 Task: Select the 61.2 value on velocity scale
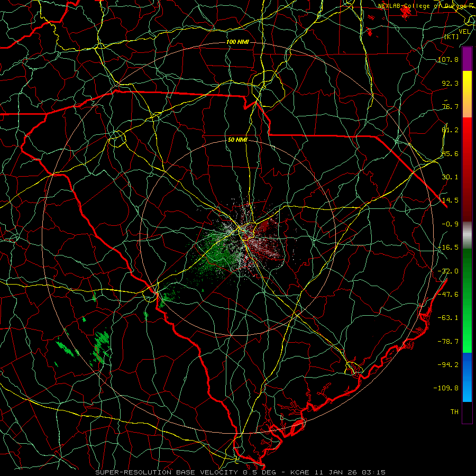click(x=450, y=130)
